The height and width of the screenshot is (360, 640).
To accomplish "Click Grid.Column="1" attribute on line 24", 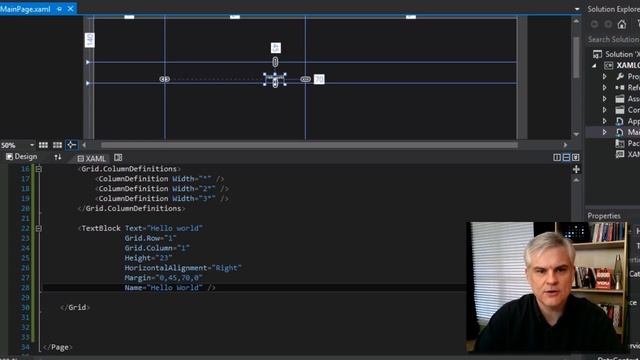I will 157,248.
